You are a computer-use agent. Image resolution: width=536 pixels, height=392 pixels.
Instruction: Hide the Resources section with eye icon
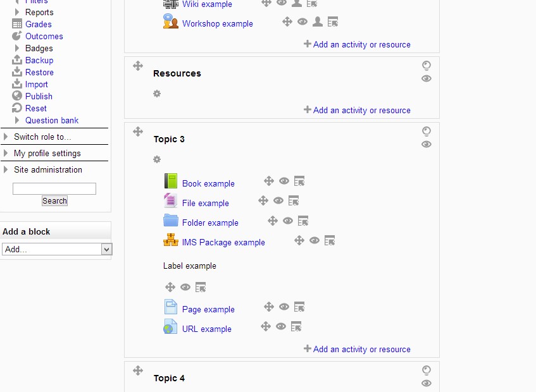pos(427,78)
